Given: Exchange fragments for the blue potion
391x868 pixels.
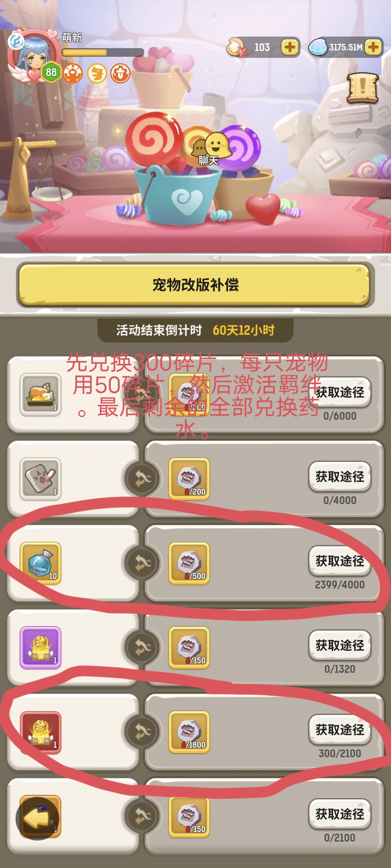Looking at the screenshot, I should (x=142, y=563).
